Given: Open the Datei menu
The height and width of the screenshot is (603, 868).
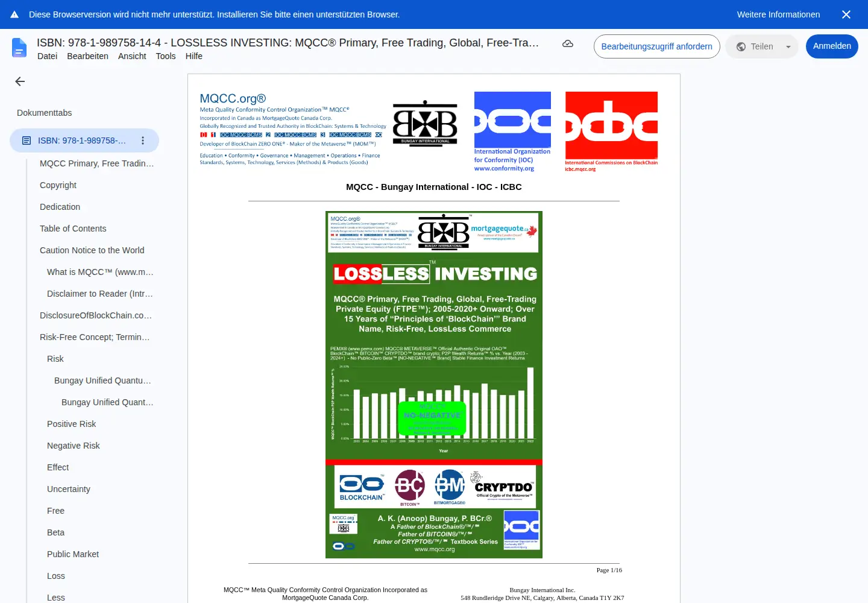Looking at the screenshot, I should pos(47,56).
